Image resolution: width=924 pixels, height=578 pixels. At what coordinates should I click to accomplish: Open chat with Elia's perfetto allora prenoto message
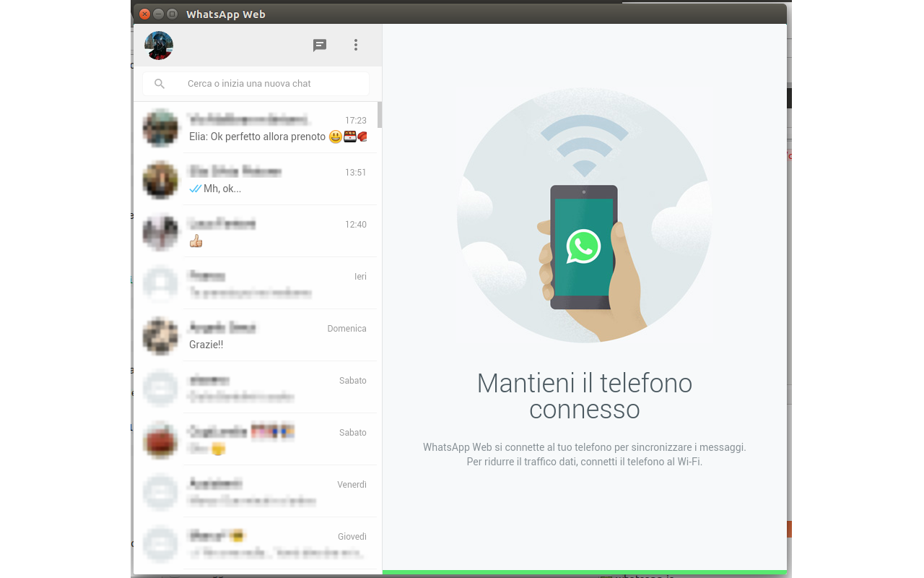(256, 128)
